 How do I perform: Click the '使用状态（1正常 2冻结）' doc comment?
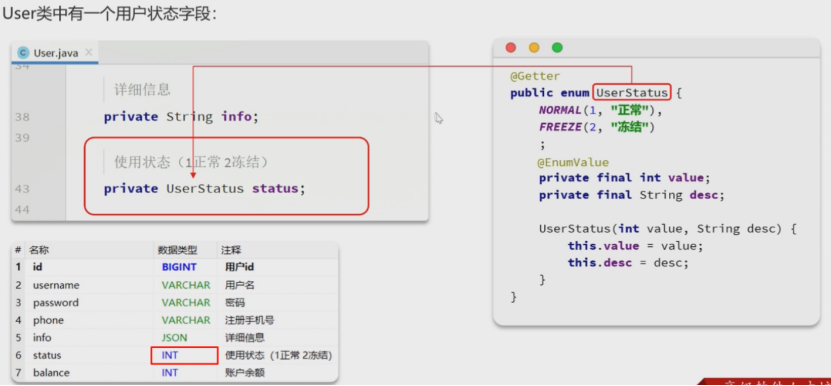(x=193, y=162)
